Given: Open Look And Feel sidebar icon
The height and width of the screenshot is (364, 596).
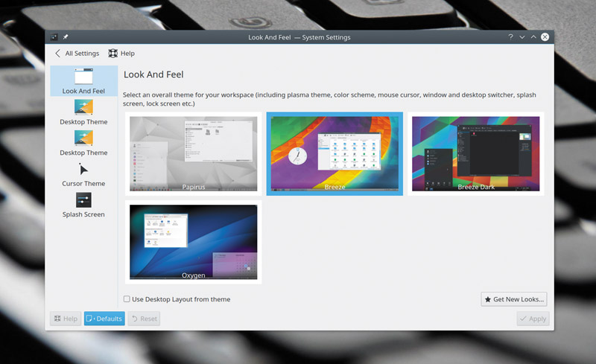Looking at the screenshot, I should [x=83, y=76].
